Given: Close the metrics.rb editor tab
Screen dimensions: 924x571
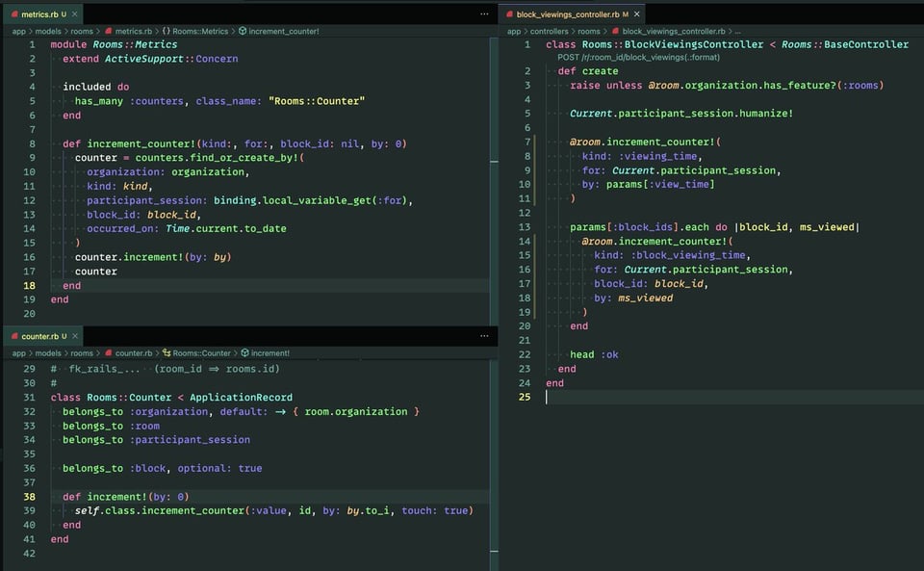Looking at the screenshot, I should [x=76, y=14].
